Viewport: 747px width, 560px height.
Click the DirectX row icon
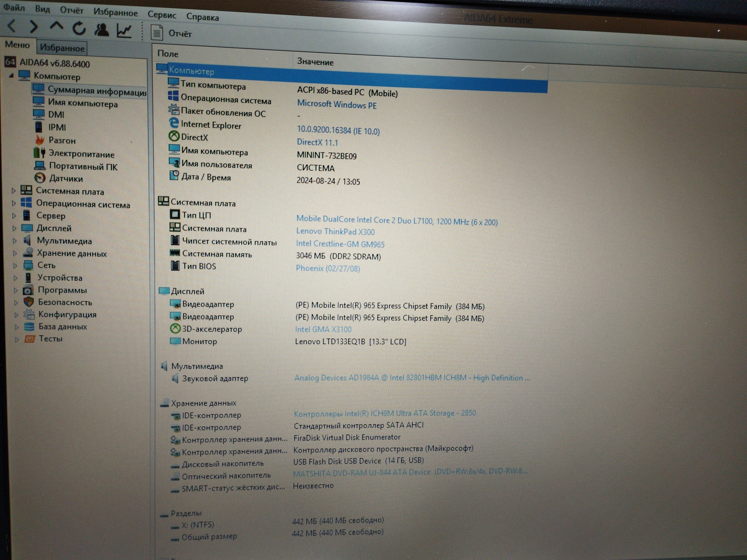click(x=174, y=136)
